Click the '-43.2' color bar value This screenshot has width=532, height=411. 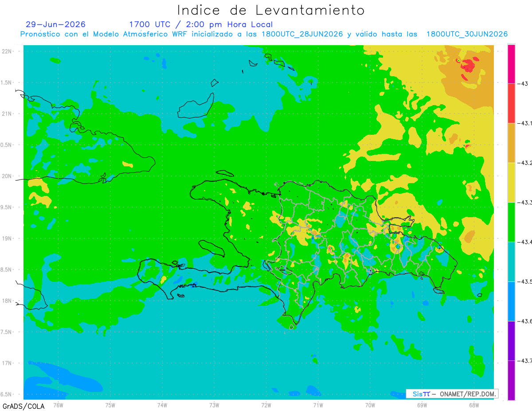(525, 163)
